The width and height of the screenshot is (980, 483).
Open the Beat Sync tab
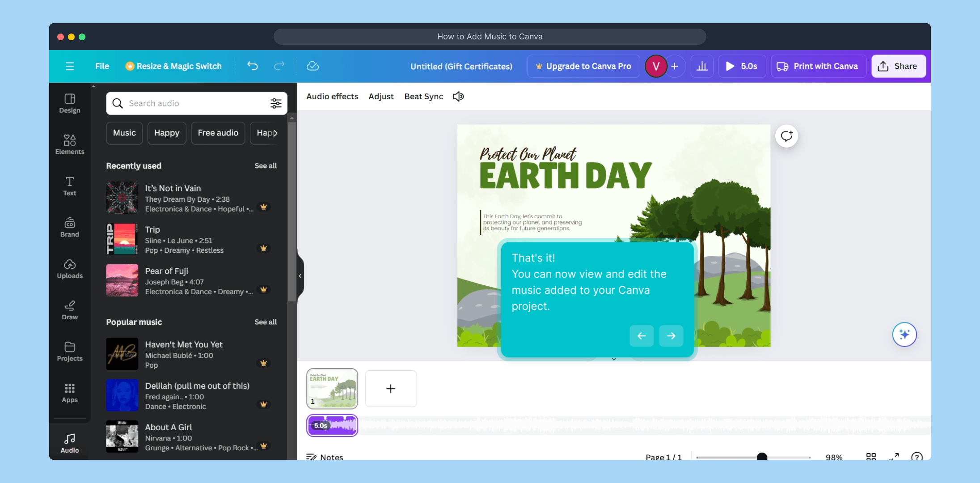(x=423, y=97)
